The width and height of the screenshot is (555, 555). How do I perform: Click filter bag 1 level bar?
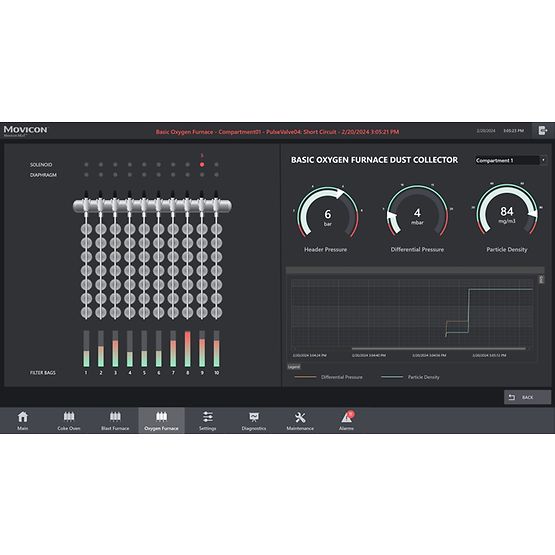click(86, 349)
